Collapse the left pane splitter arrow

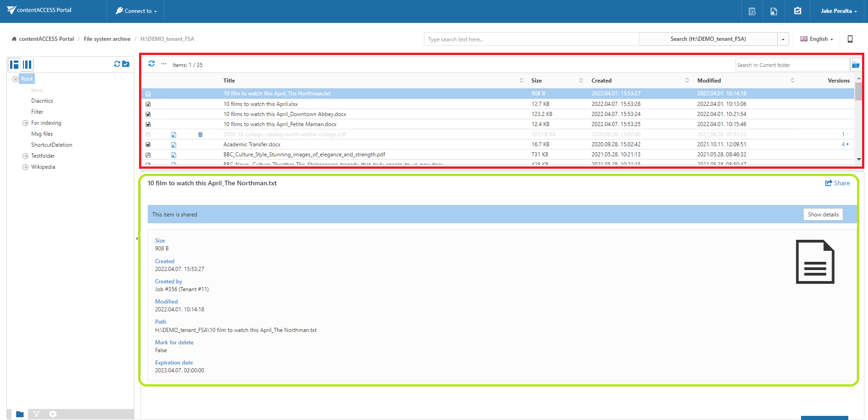tap(137, 238)
